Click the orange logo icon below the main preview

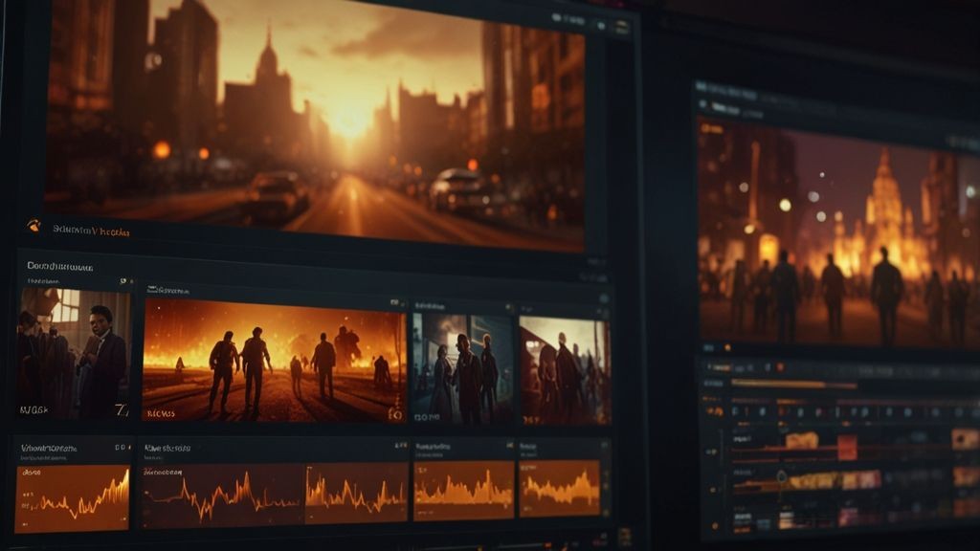pos(33,226)
